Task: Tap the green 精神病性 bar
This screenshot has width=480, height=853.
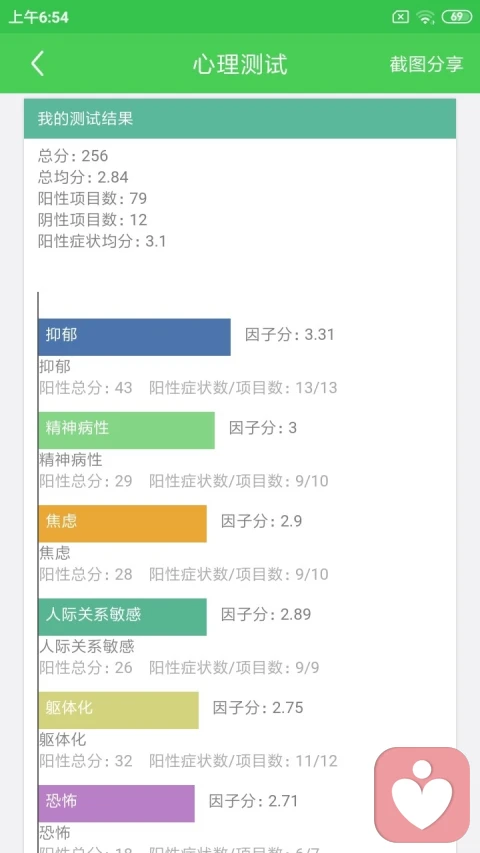Action: (126, 430)
